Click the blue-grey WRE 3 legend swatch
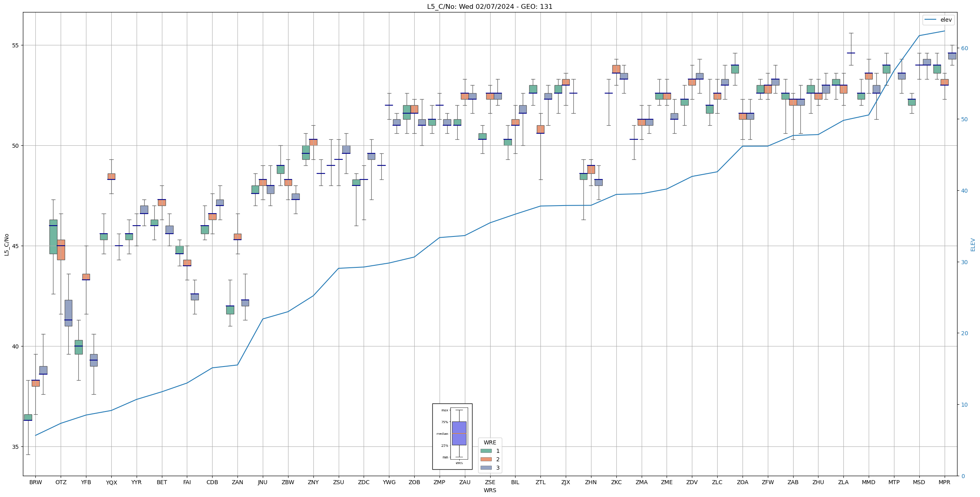The width and height of the screenshot is (980, 497). coord(486,468)
